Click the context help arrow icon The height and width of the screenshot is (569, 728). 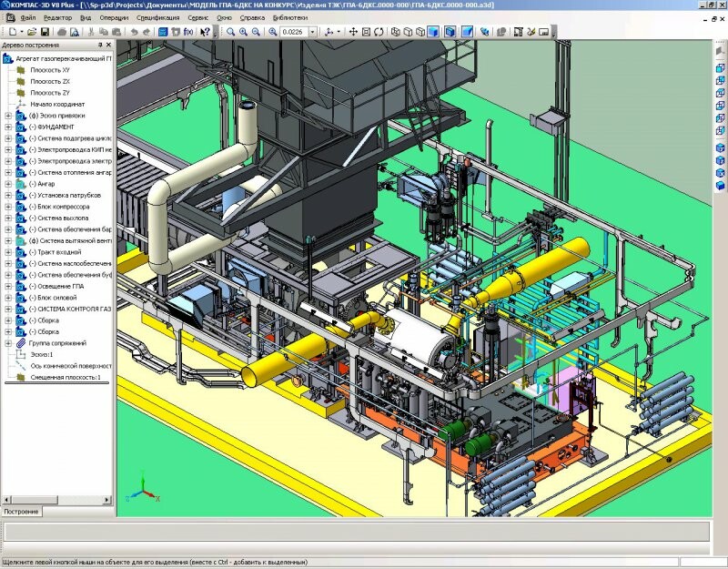coord(206,32)
